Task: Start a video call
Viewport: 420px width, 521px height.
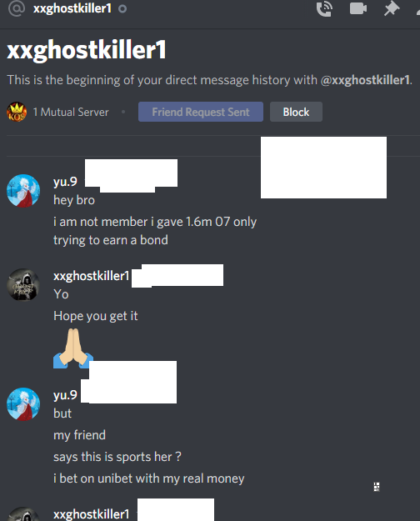Action: click(358, 8)
